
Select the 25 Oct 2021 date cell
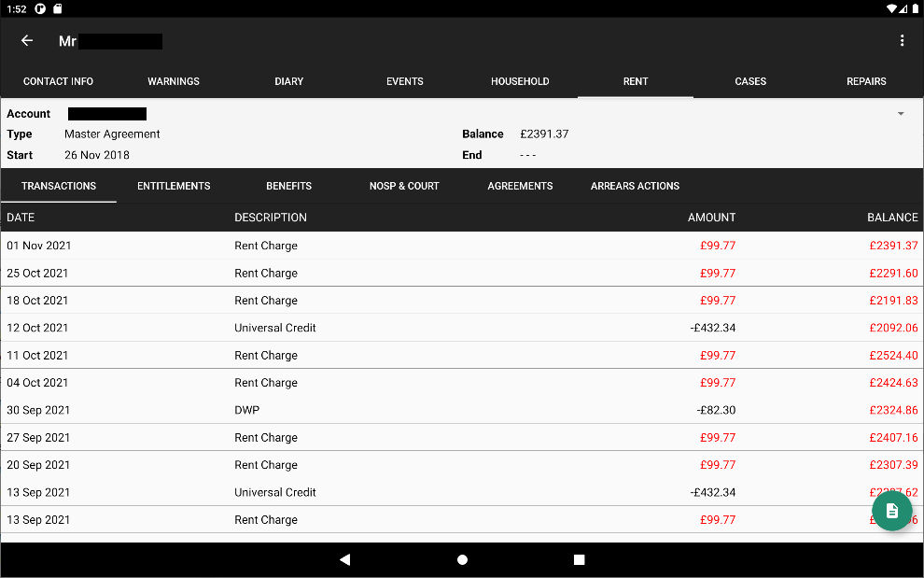37,273
